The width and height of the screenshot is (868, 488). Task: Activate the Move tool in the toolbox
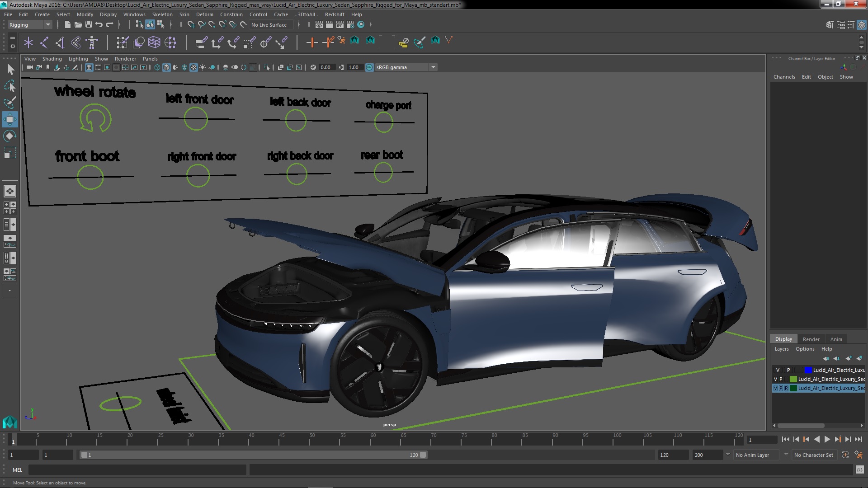pos(10,119)
